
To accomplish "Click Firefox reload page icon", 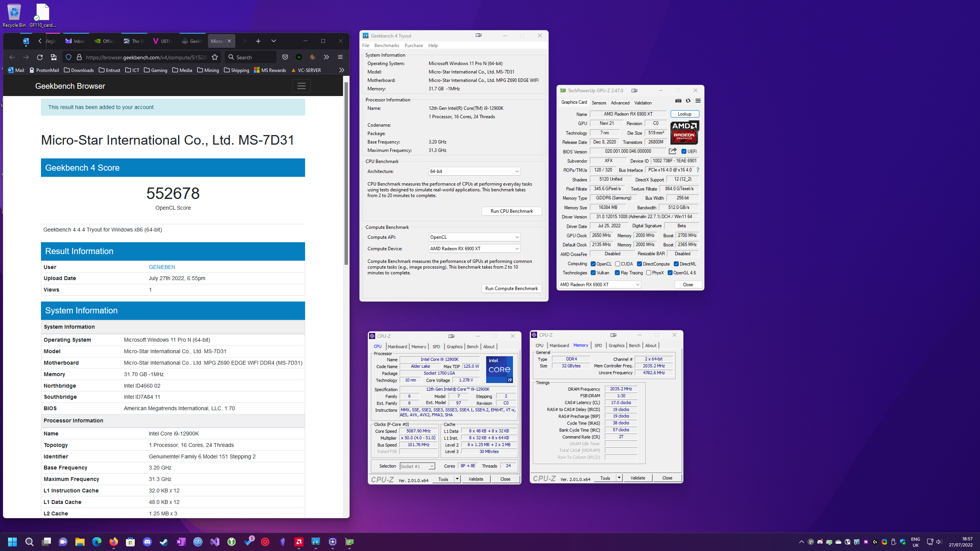I will point(40,57).
